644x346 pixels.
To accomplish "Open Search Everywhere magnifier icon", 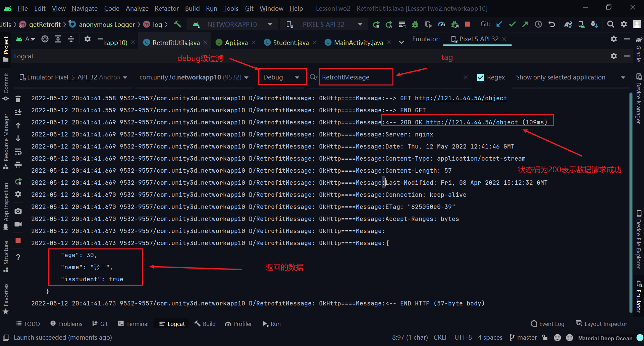I will tap(611, 24).
